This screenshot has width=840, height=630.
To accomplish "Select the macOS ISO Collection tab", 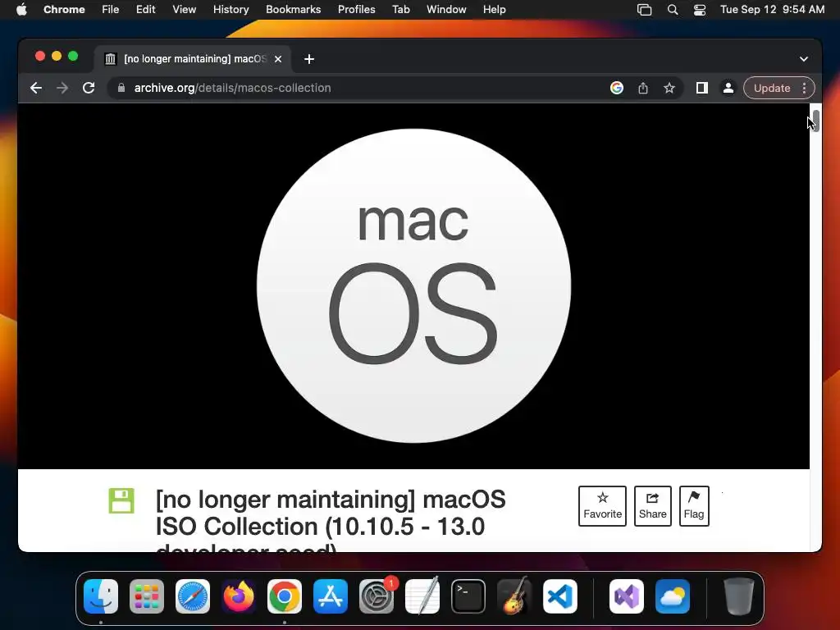I will click(193, 59).
